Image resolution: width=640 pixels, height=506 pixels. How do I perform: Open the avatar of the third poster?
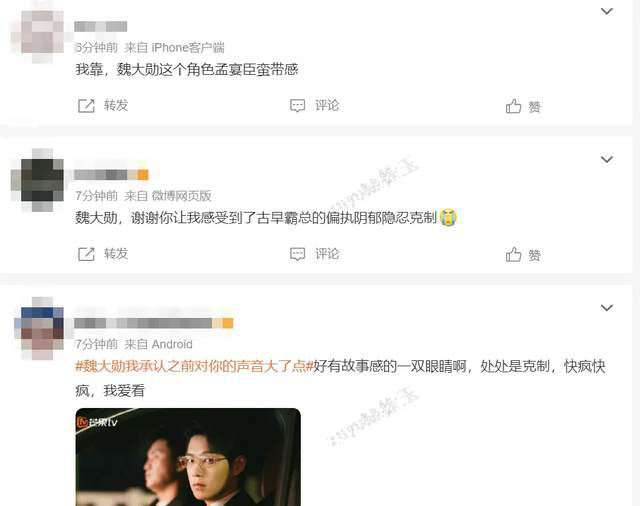click(x=39, y=328)
